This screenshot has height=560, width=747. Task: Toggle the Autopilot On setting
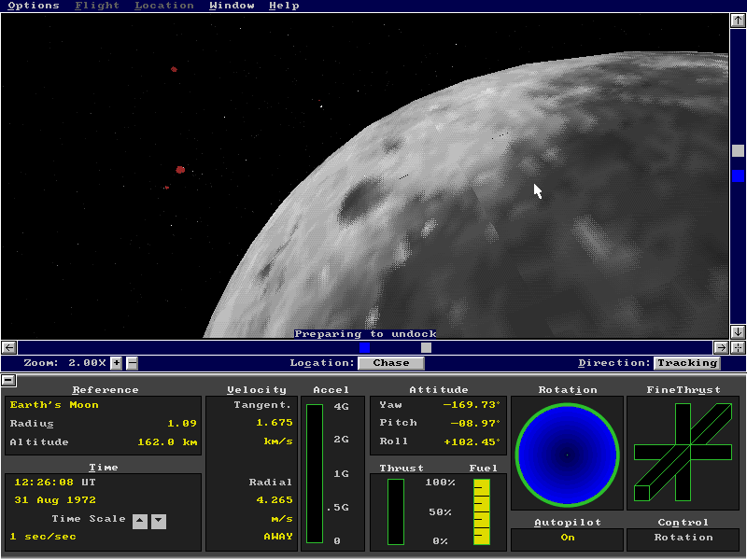click(567, 538)
